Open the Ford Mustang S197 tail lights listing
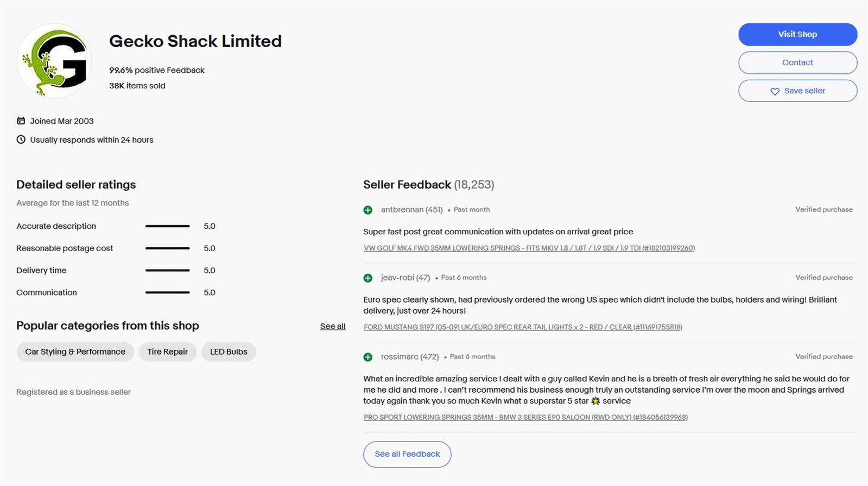Viewport: 868px width, 486px height. point(523,327)
